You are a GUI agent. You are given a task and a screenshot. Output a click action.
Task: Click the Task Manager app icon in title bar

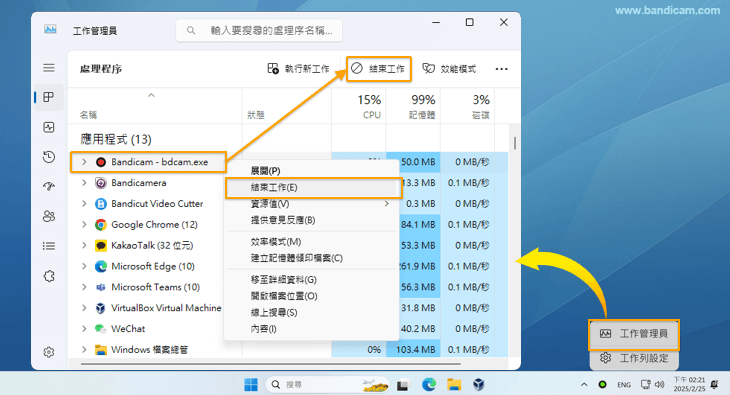(x=50, y=30)
